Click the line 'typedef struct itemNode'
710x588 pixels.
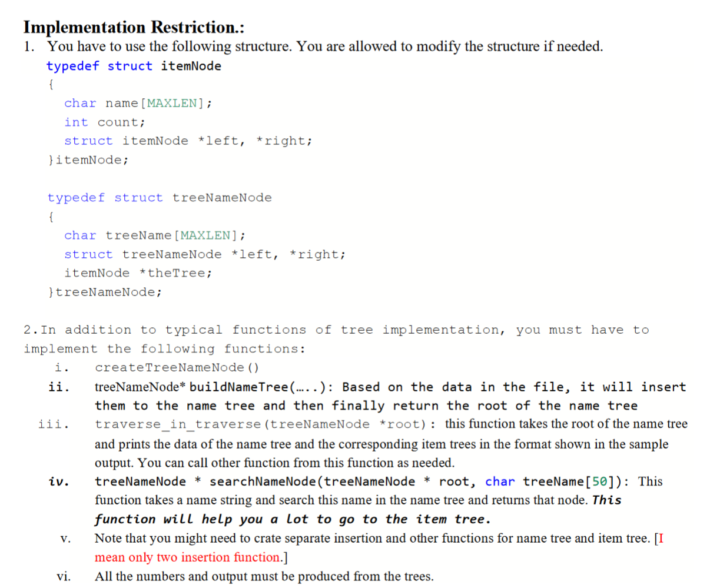(x=134, y=66)
